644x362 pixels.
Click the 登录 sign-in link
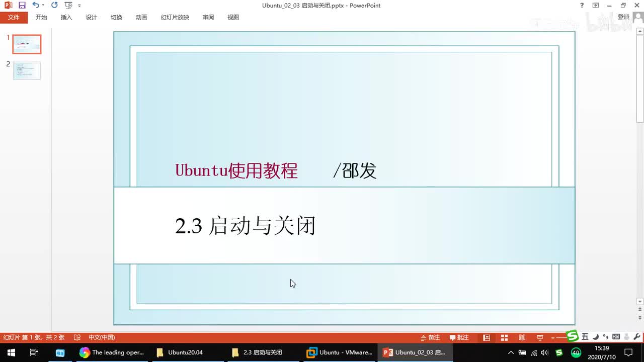coord(623,17)
